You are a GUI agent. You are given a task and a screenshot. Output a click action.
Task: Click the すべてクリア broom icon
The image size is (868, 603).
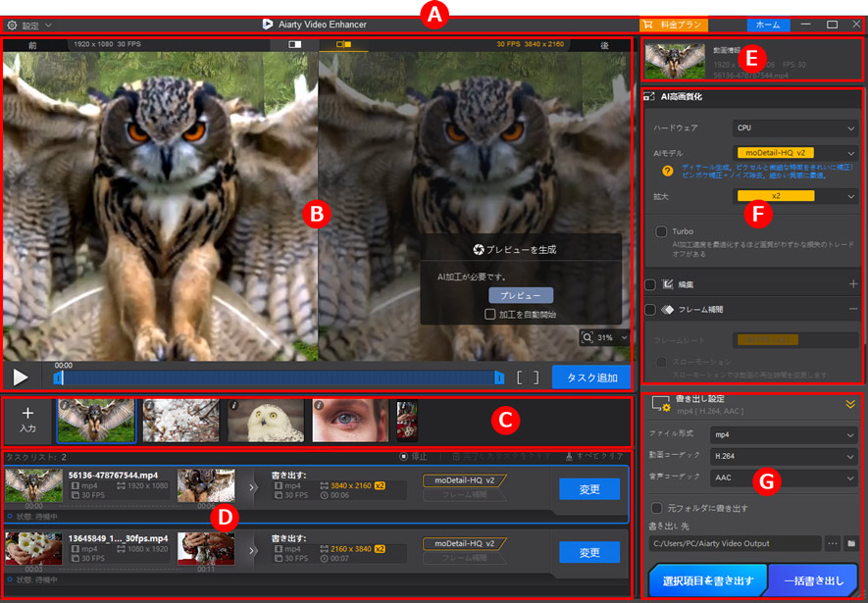(x=569, y=456)
